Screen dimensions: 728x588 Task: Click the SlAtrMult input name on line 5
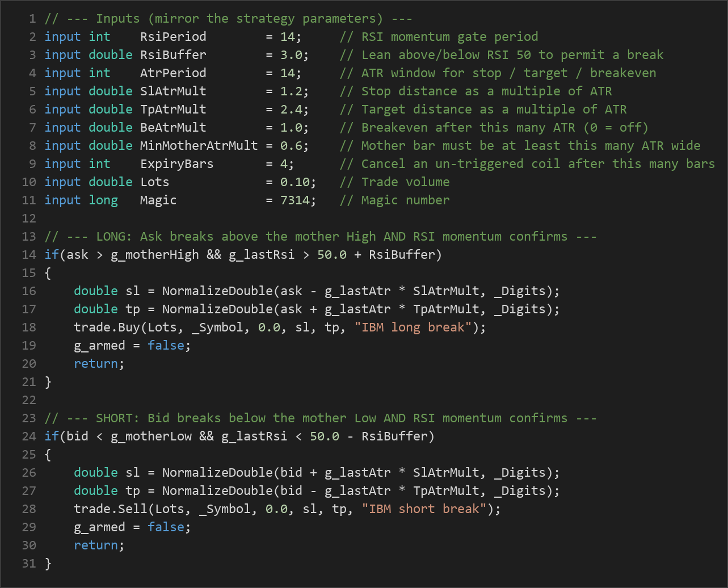tap(173, 91)
